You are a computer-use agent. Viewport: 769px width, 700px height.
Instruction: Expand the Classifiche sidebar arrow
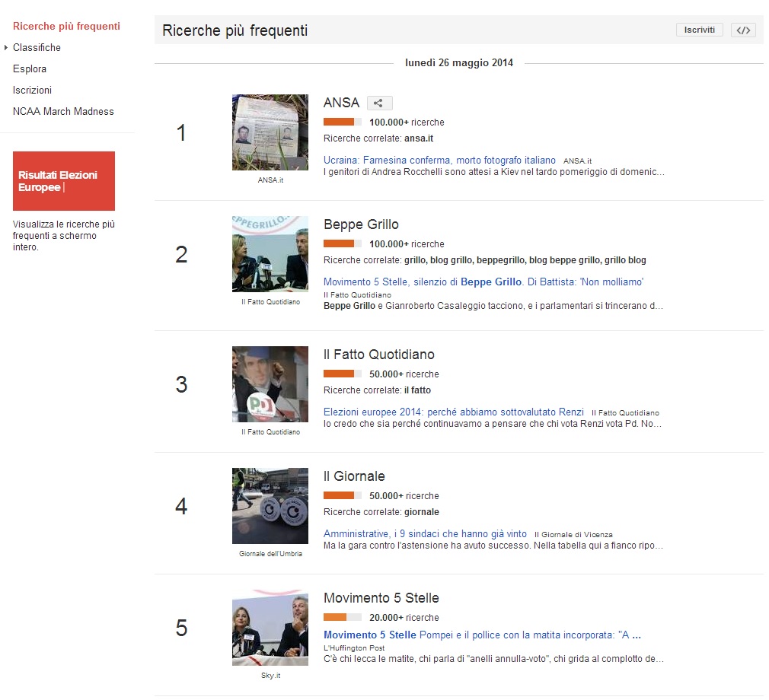pos(6,48)
